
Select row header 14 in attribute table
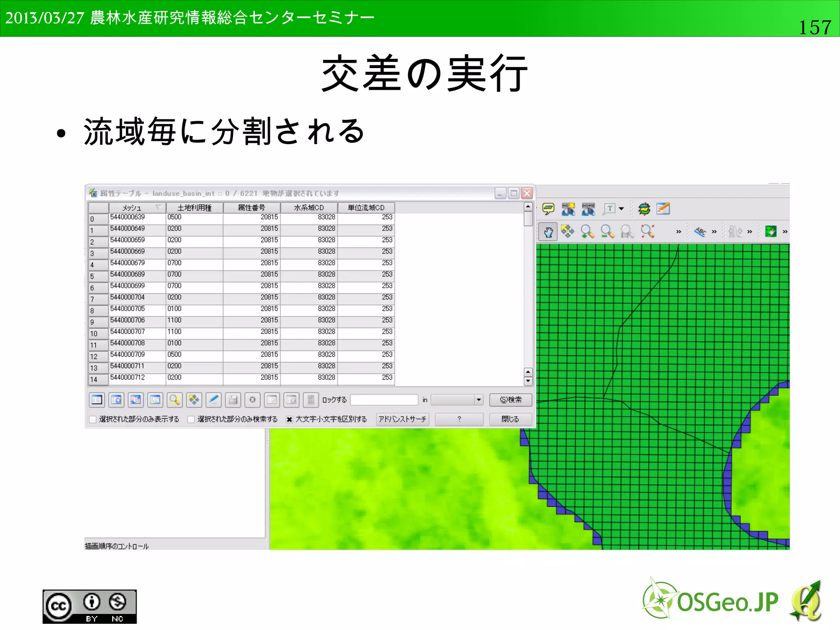point(98,380)
